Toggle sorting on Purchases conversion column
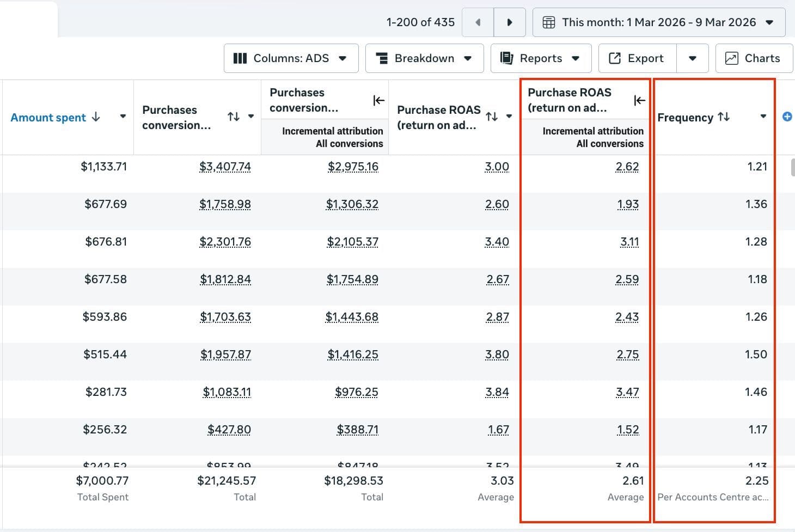795x532 pixels. (x=234, y=117)
